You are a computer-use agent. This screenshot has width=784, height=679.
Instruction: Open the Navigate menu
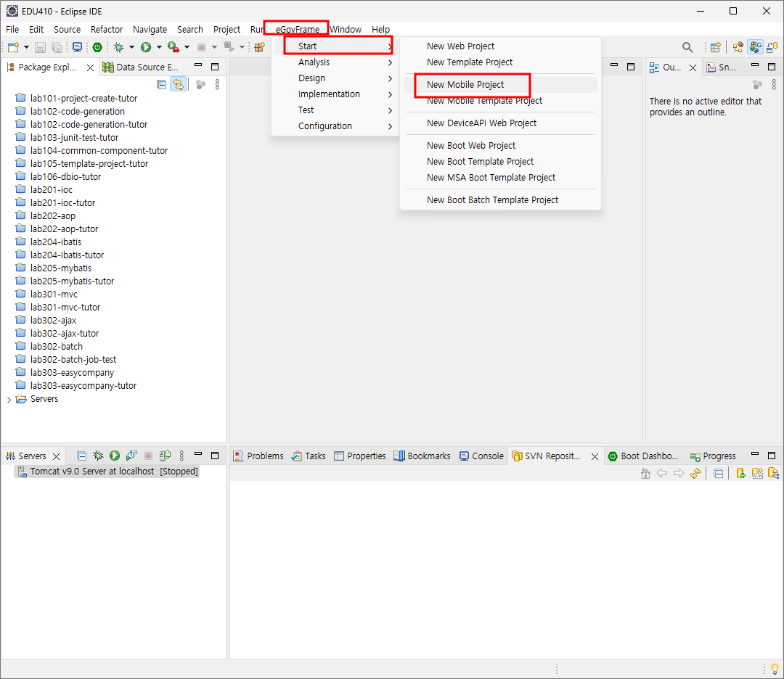pyautogui.click(x=150, y=30)
